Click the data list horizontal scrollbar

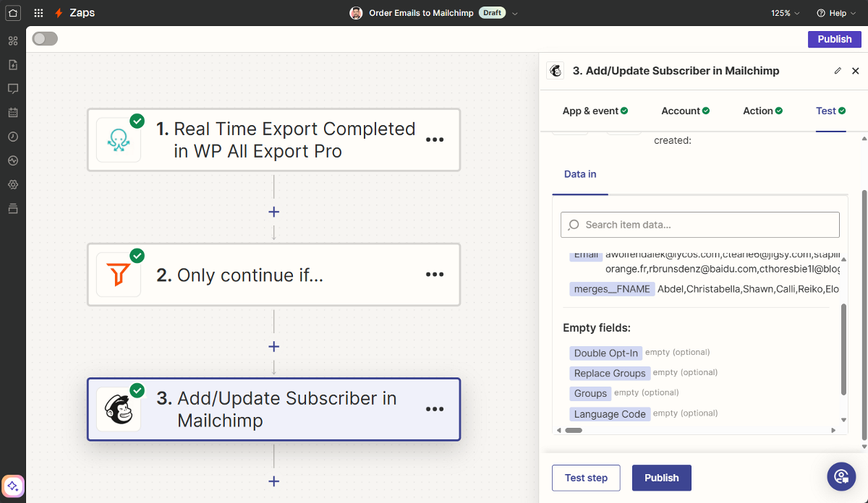point(574,430)
